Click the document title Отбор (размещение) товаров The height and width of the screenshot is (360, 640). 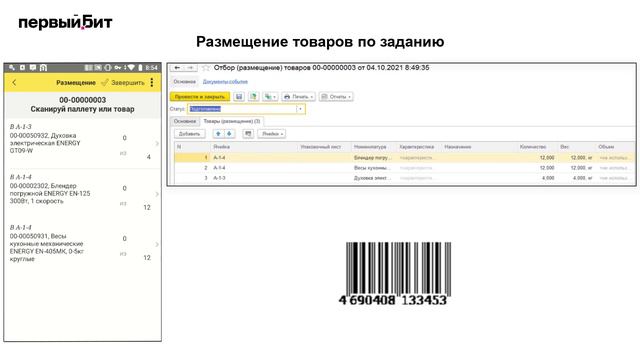point(322,68)
